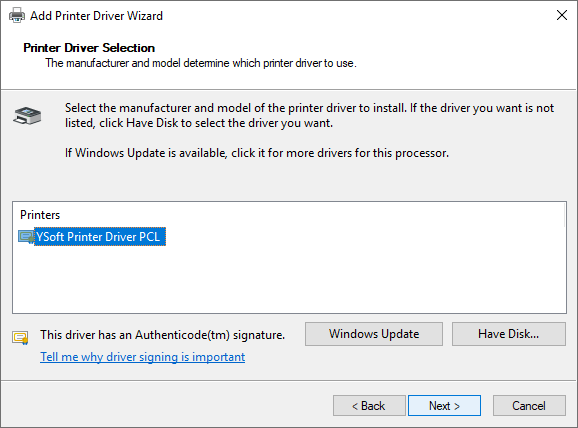Open the 'Tell me why driver signing is important' link

(142, 357)
